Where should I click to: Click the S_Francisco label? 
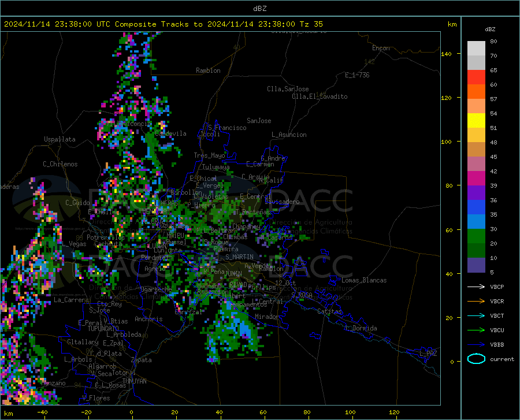(227, 128)
